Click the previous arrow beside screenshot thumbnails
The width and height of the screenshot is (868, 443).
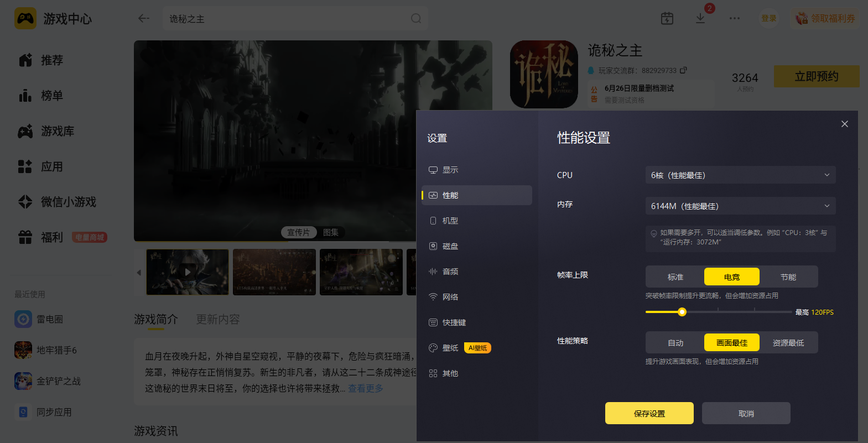pos(139,272)
